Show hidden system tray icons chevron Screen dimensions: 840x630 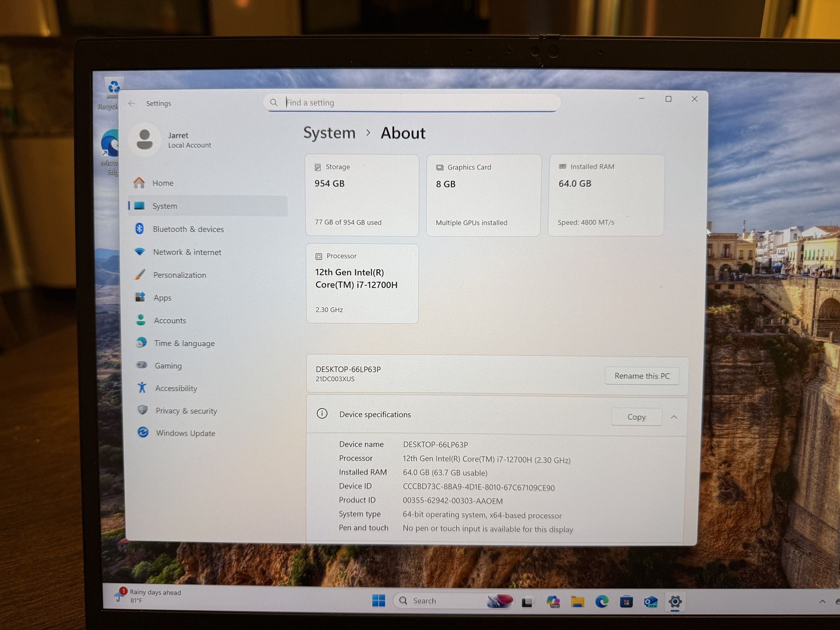822,602
